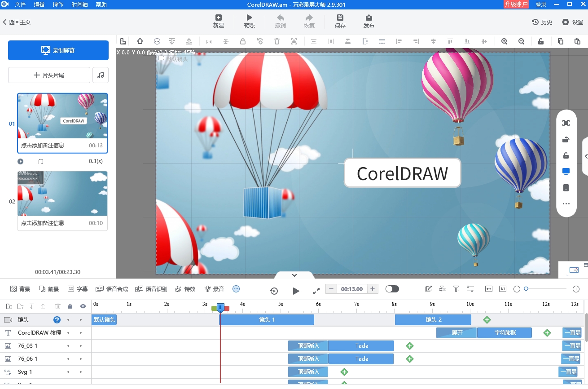Click the ruler icon on the canvas toolbar

click(x=123, y=41)
